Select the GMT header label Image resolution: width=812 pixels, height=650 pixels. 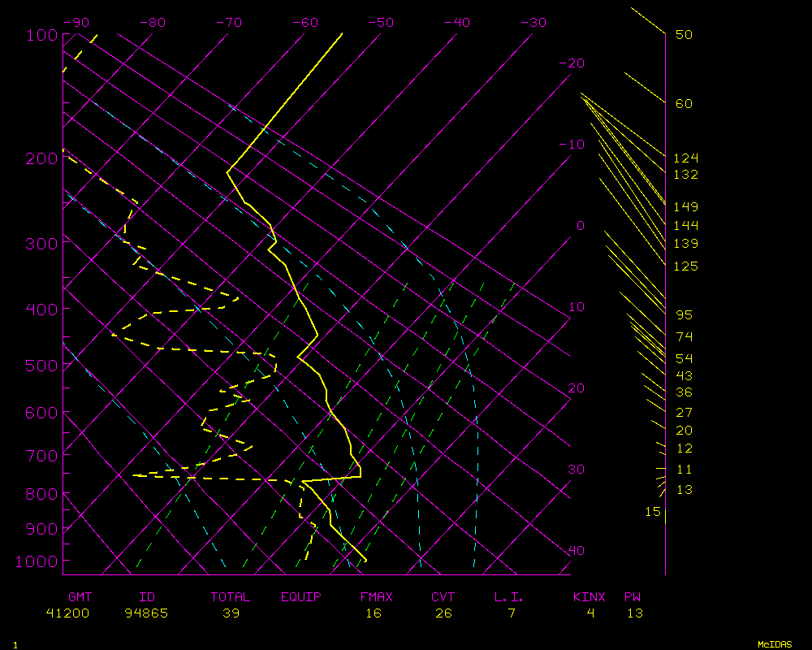point(80,597)
